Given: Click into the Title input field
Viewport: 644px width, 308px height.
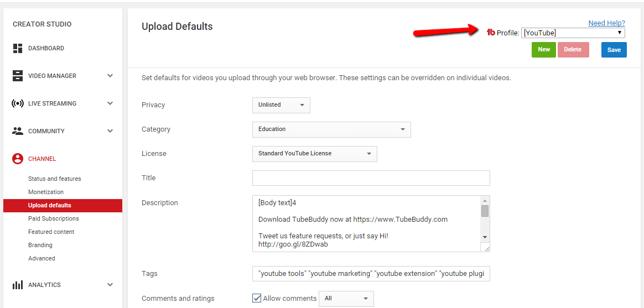Looking at the screenshot, I should (x=371, y=178).
